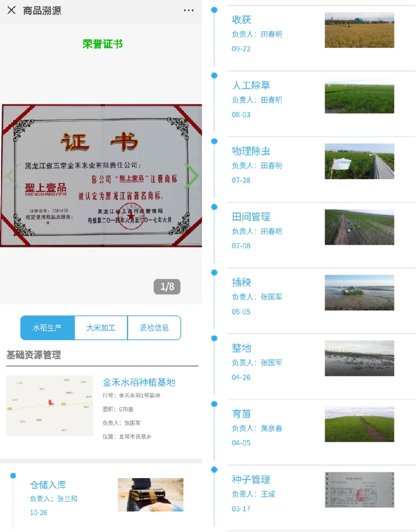Click 负责人：王成 under 种子管理
Image resolution: width=416 pixels, height=532 pixels.
(253, 494)
